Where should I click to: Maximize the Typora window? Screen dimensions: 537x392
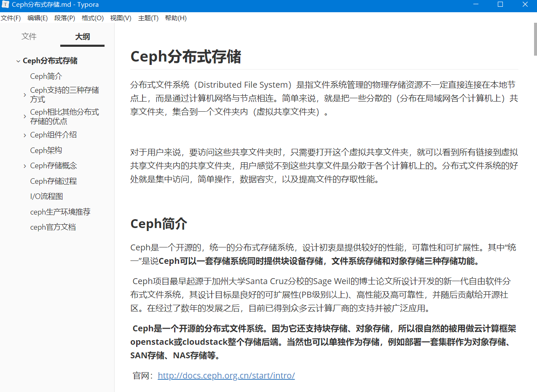point(500,5)
